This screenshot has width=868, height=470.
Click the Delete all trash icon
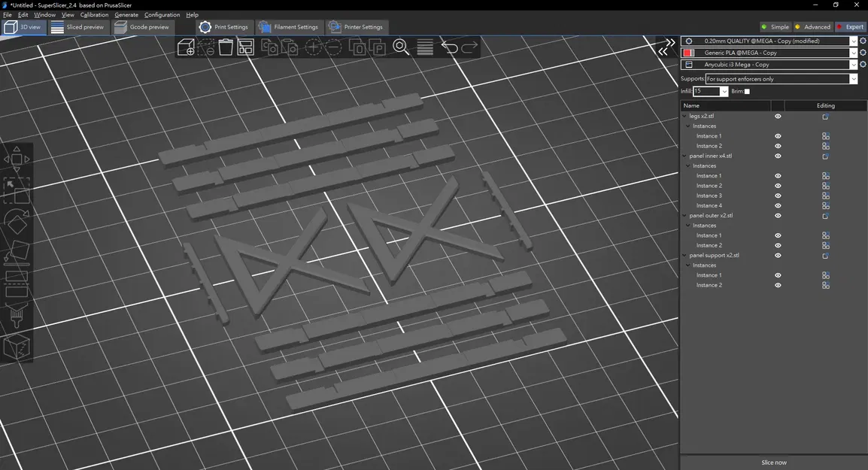(226, 47)
